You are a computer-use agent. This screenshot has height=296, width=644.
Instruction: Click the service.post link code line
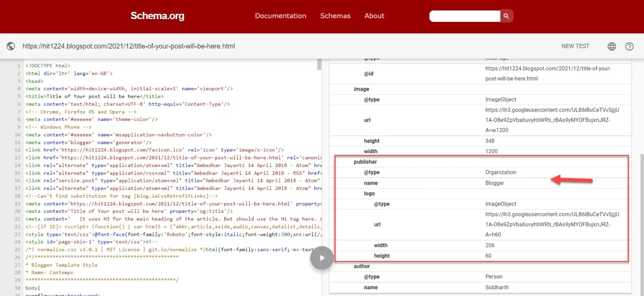point(173,181)
